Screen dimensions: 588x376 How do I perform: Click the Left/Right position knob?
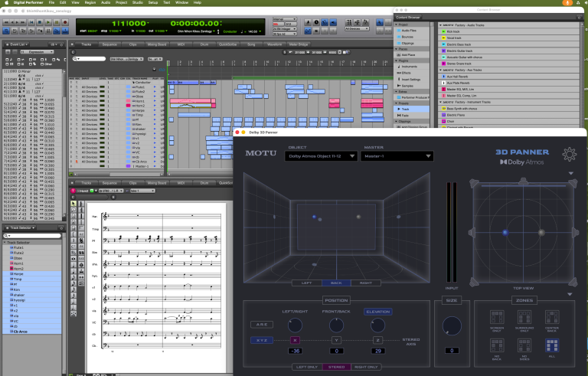tap(295, 325)
